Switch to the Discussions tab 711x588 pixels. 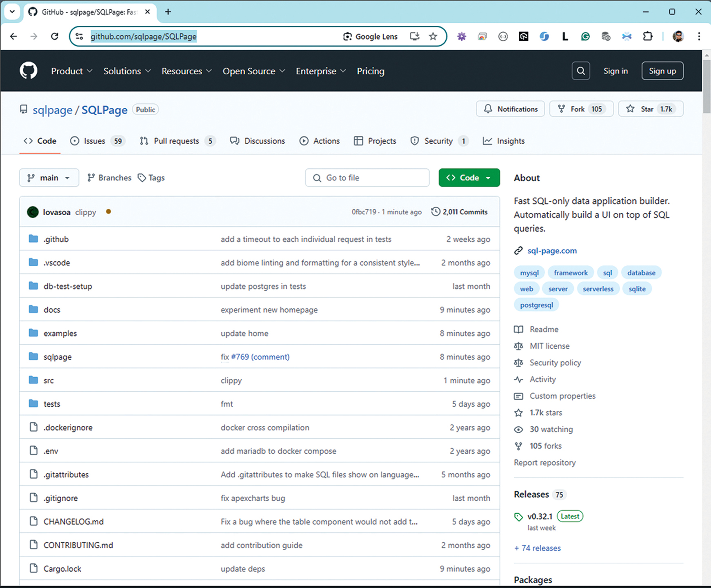click(258, 141)
